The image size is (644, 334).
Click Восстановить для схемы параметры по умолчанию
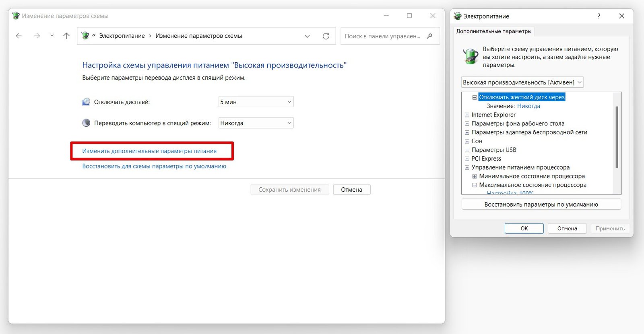pyautogui.click(x=154, y=166)
